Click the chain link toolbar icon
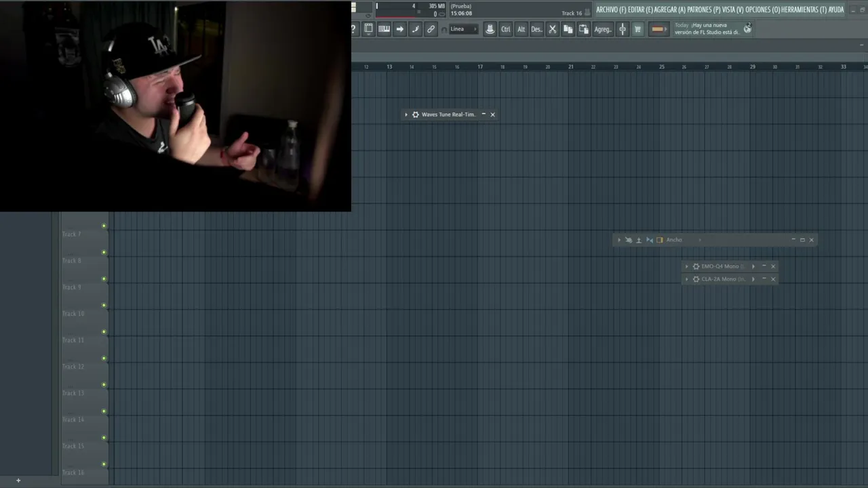 [x=431, y=29]
